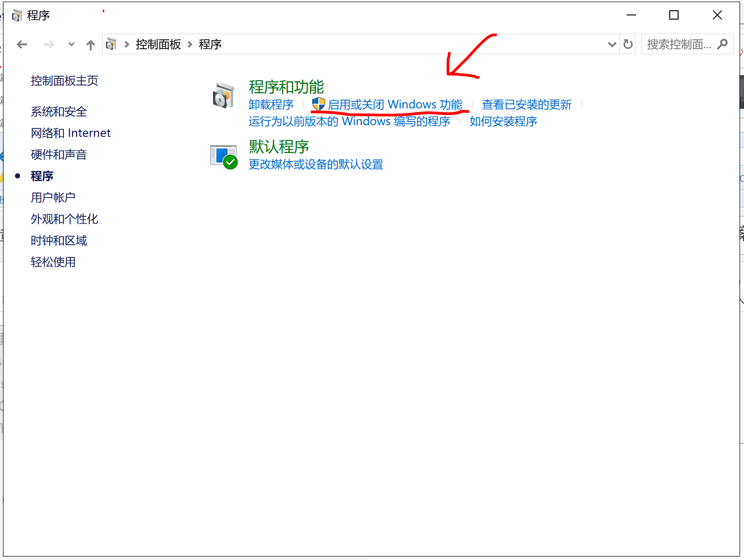744x560 pixels.
Task: Open 外观和个性化 category
Action: point(64,219)
